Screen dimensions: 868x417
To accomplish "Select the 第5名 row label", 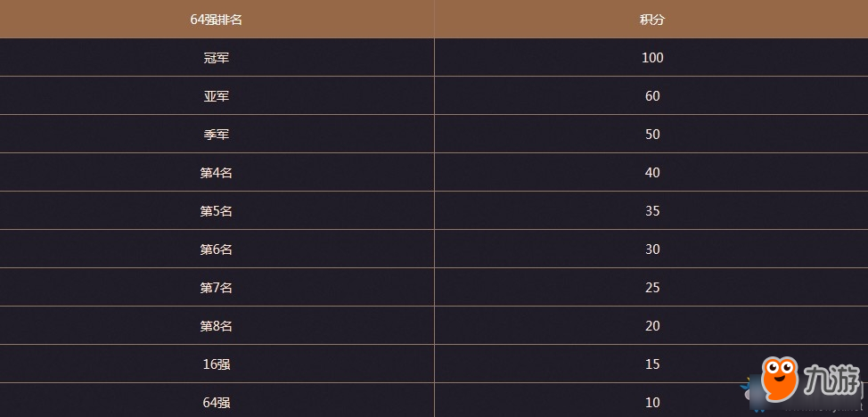I will [216, 211].
